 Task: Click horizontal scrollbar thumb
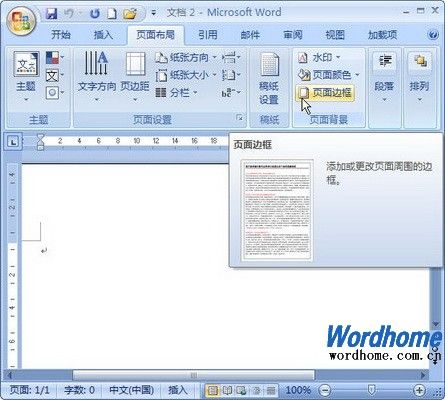193,375
